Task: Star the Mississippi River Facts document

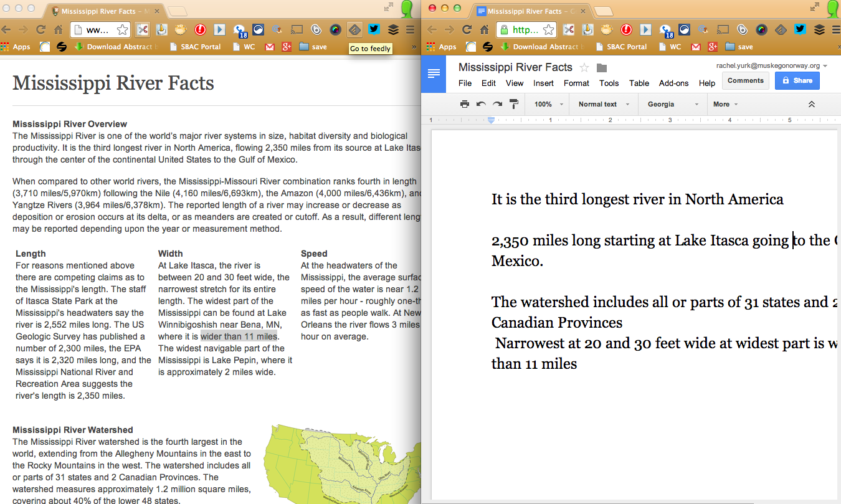Action: tap(584, 67)
